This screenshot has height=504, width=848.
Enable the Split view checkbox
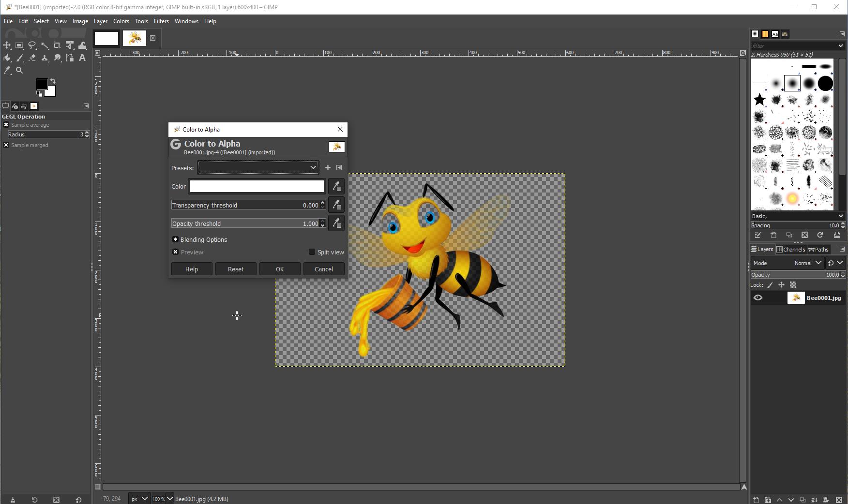[x=312, y=252]
